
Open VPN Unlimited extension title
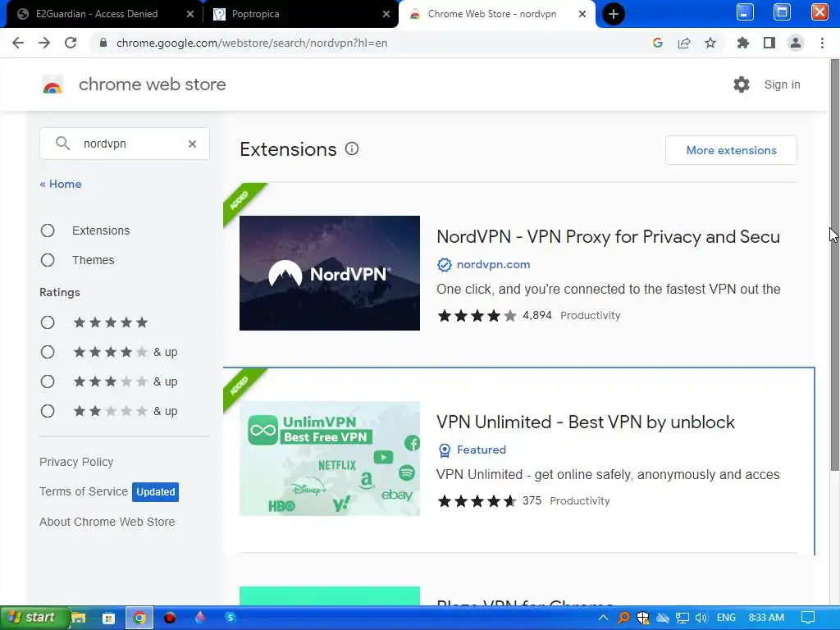(586, 422)
